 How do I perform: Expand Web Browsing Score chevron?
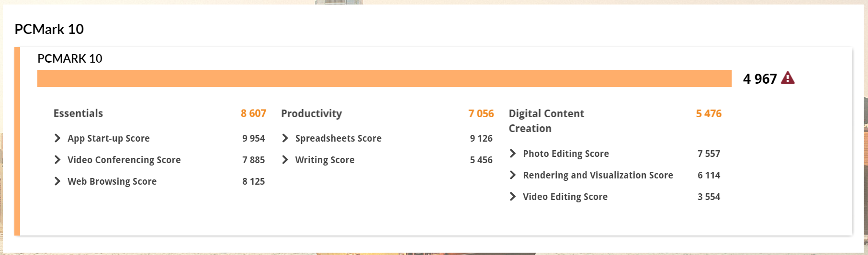coord(57,181)
